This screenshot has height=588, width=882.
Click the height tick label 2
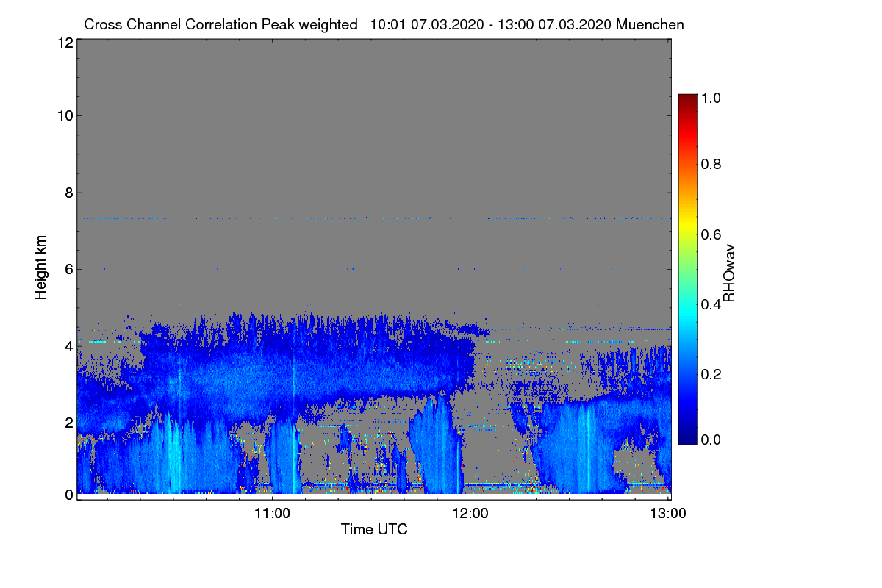(68, 423)
